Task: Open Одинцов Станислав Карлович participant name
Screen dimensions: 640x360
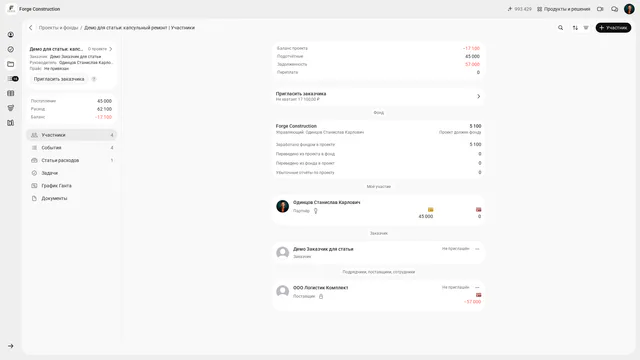Action: tap(327, 202)
